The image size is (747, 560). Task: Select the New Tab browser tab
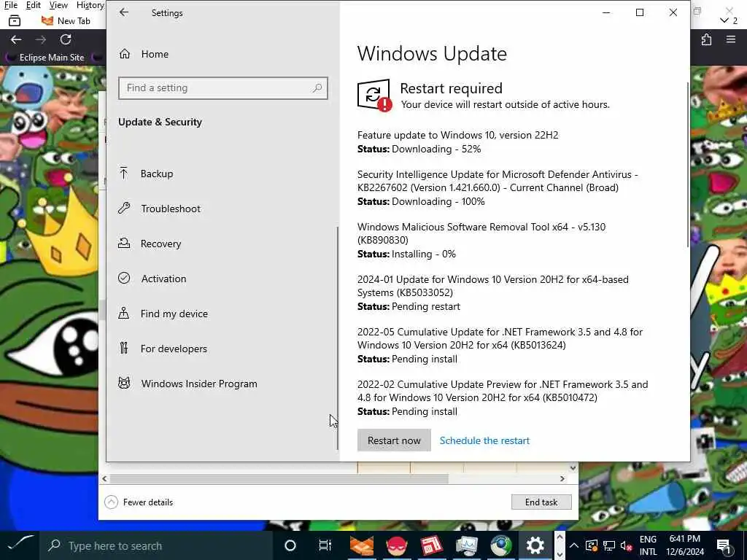tap(66, 21)
